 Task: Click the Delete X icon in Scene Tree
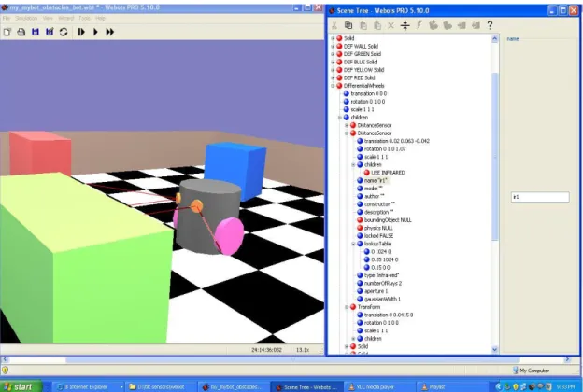pos(391,25)
